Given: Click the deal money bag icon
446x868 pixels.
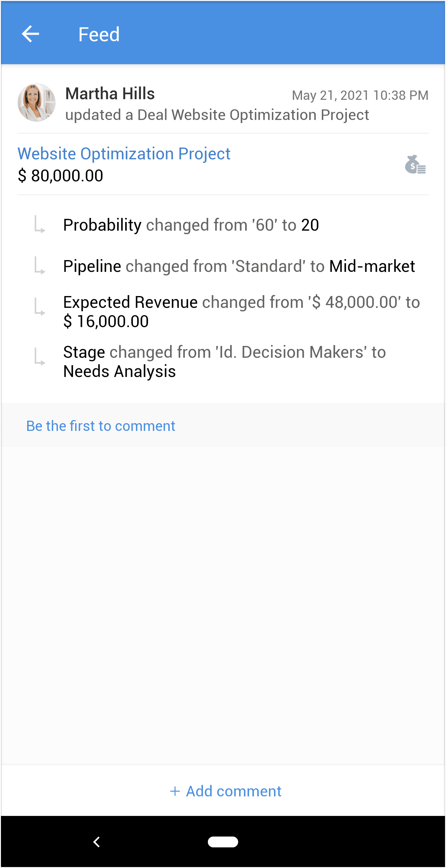Looking at the screenshot, I should tap(415, 165).
